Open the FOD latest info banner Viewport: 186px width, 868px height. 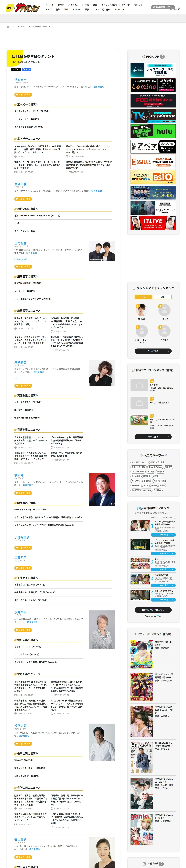tap(153, 100)
